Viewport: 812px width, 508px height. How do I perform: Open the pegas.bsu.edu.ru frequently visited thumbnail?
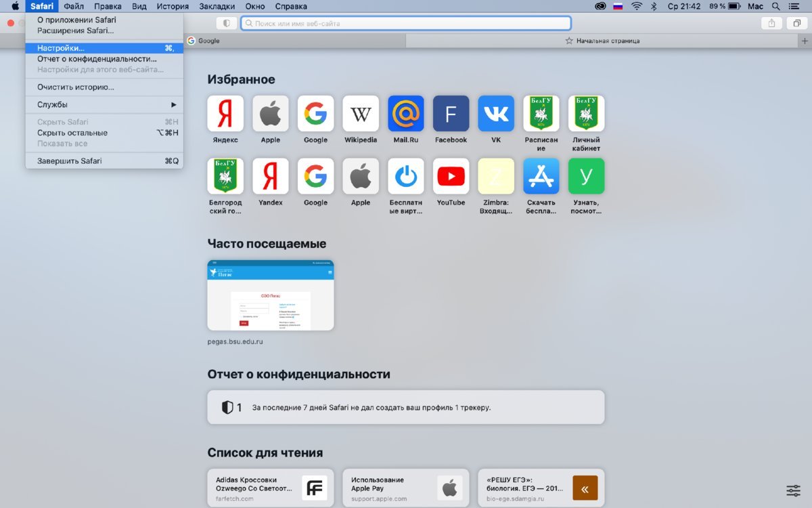click(271, 295)
